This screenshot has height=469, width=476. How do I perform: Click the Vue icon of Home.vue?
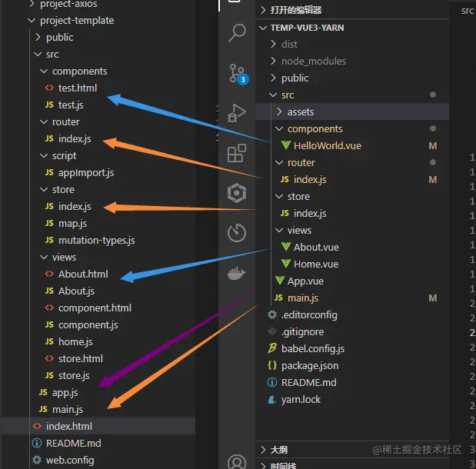(x=285, y=264)
